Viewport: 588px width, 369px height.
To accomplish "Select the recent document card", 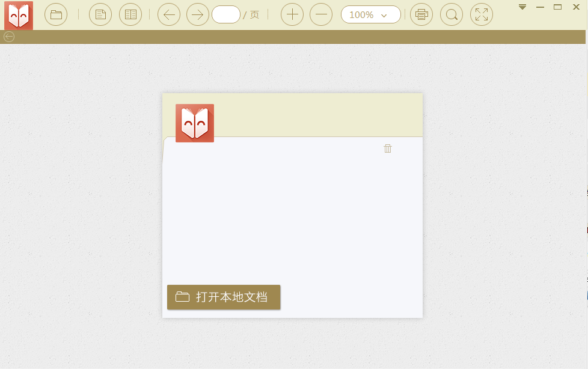I will pyautogui.click(x=292, y=206).
